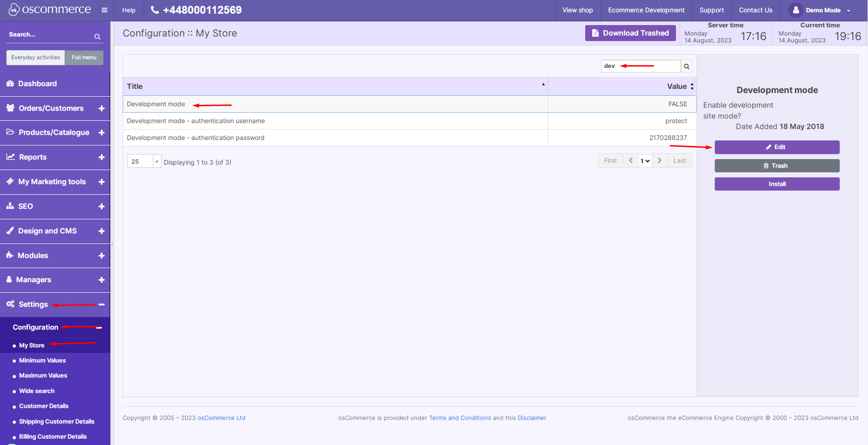Open Shipping Customer Details settings

tap(57, 422)
